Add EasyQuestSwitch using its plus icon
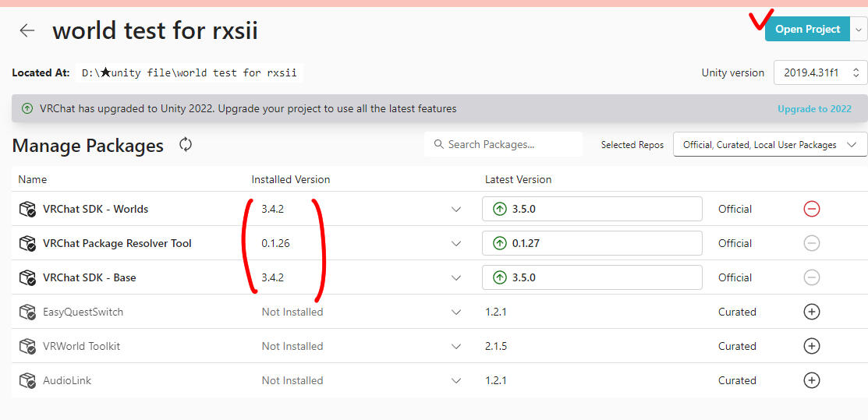Screen dimensions: 868x420 811,312
